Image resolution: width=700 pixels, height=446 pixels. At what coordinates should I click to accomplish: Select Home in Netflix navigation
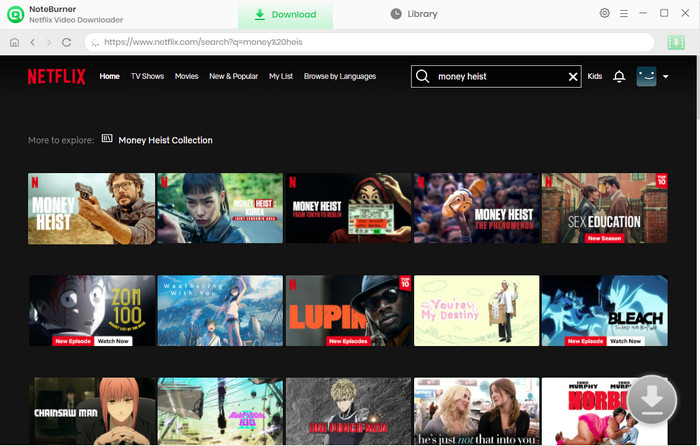[x=109, y=76]
